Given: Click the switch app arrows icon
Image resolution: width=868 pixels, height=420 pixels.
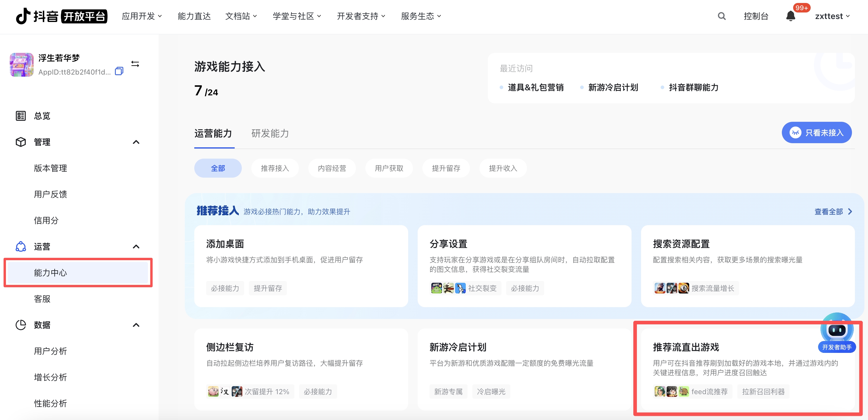Looking at the screenshot, I should (x=135, y=64).
